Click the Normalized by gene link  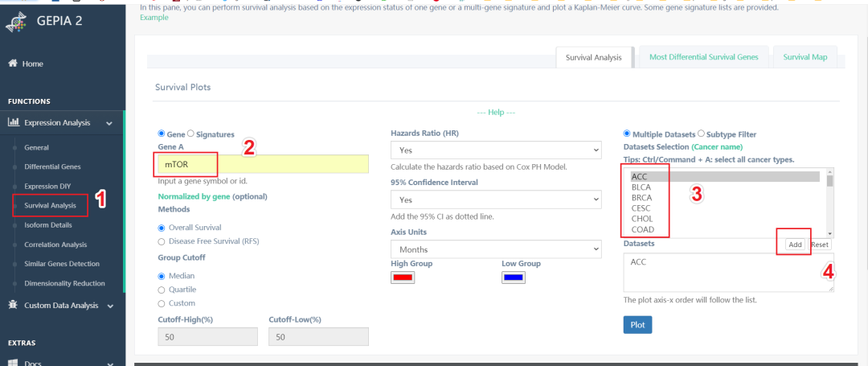pos(194,196)
